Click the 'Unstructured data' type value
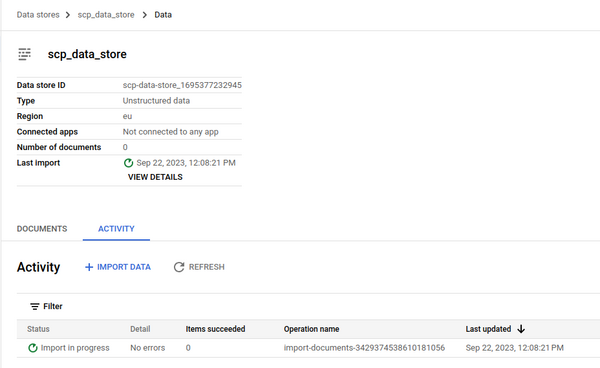The width and height of the screenshot is (600, 368). click(156, 101)
